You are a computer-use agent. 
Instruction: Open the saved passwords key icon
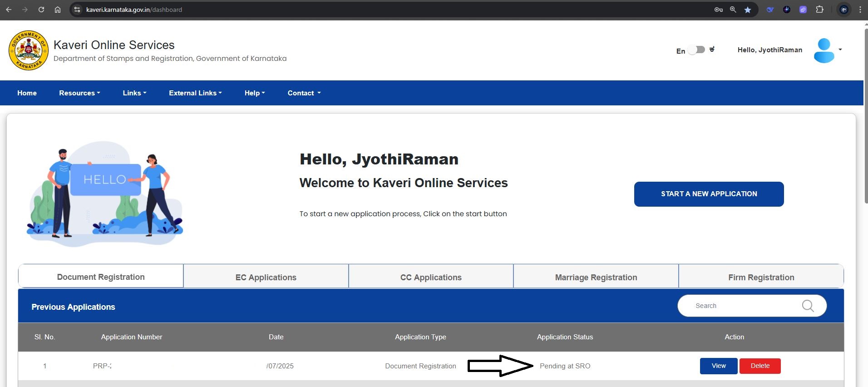point(718,10)
